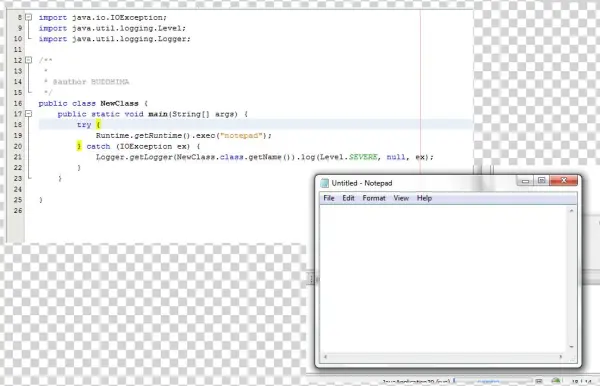Click line number 19 in the gutter
The width and height of the screenshot is (600, 386).
click(18, 135)
